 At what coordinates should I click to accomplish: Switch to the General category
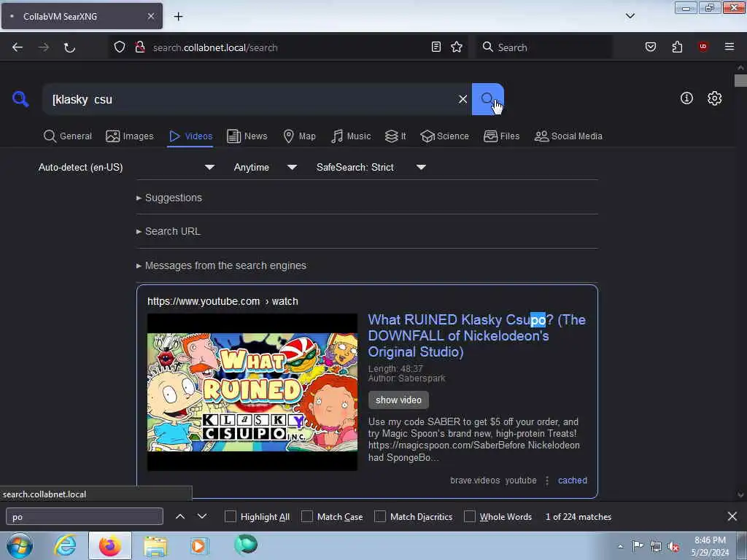[x=68, y=136]
